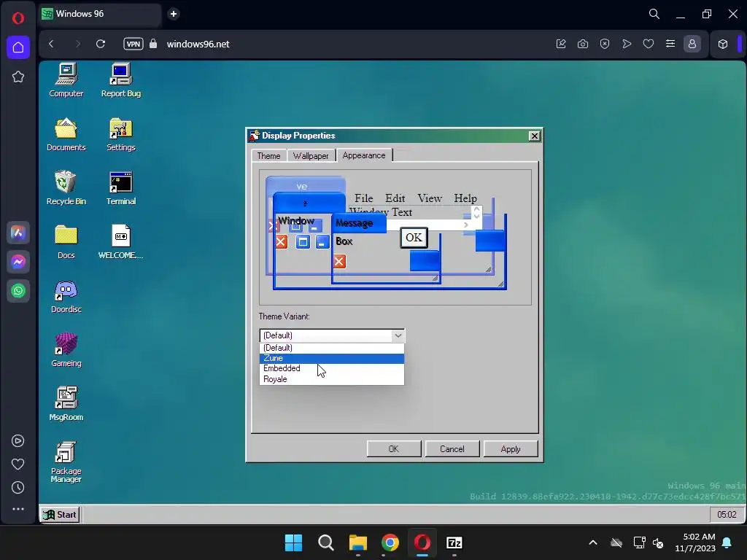Open the Computer desktop icon
The image size is (747, 560).
tap(66, 80)
